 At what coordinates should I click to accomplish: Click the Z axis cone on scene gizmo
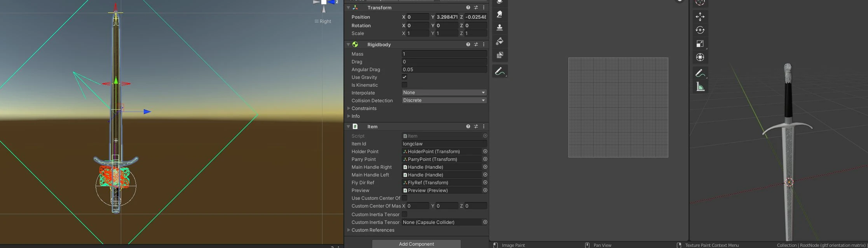pos(331,2)
